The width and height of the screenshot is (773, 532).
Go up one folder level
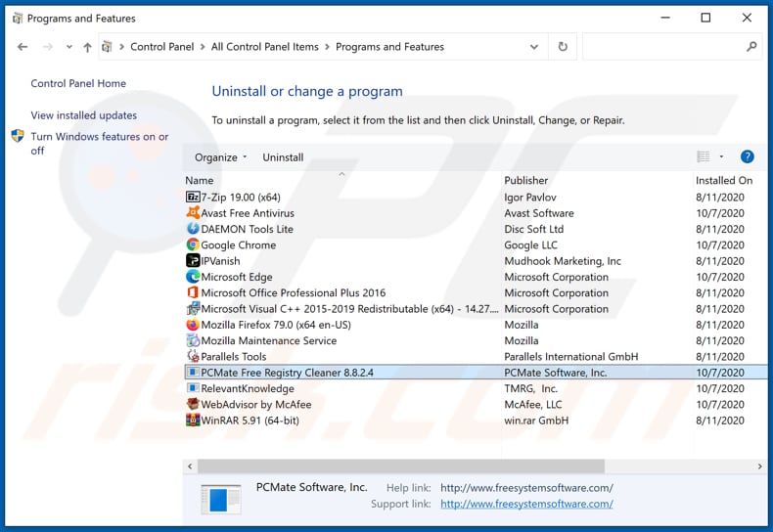click(x=87, y=47)
